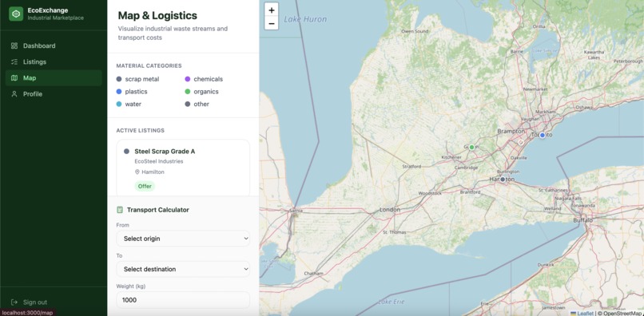Click the other category gray dot
Screen dimensions: 644x316
pyautogui.click(x=188, y=105)
